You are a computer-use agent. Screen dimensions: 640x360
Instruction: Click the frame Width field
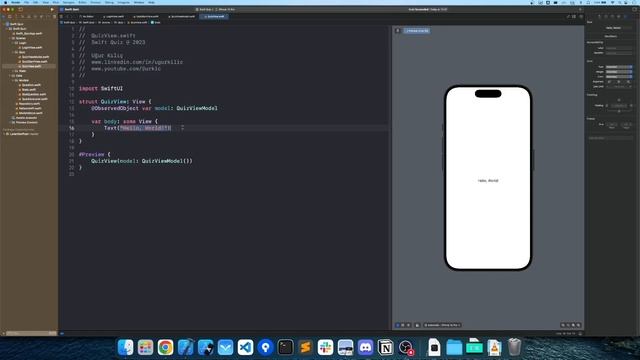612,124
